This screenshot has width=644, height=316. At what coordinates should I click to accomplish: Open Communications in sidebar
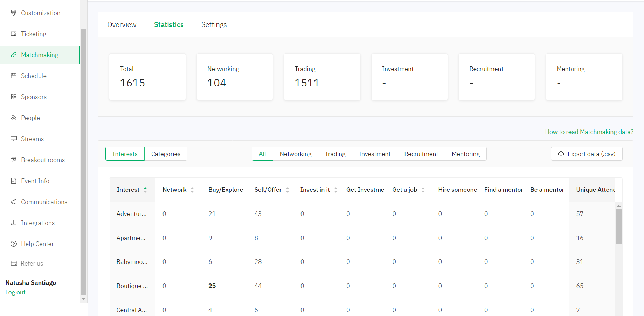pos(40,202)
